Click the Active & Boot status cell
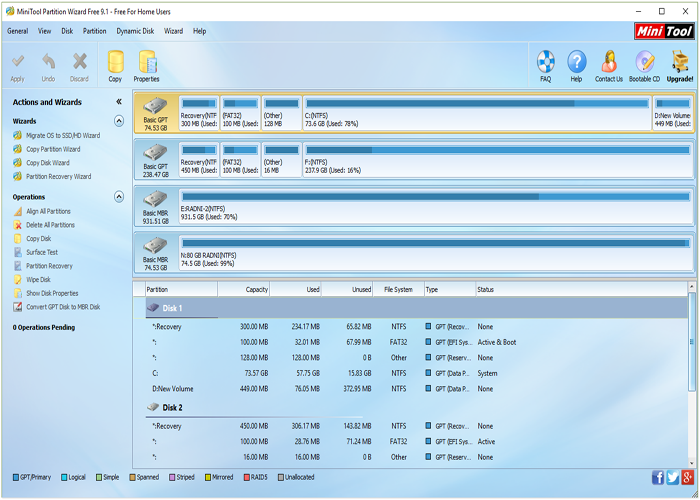700x500 pixels. (x=497, y=342)
